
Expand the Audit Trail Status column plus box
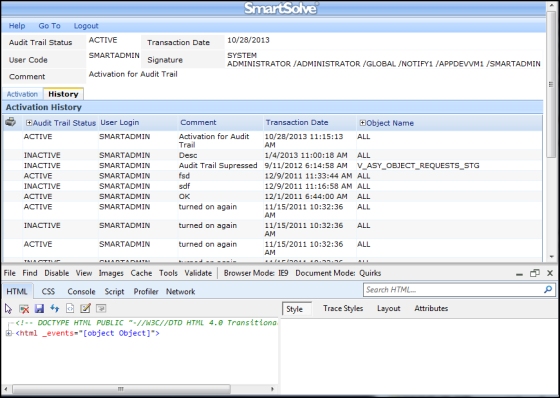[29, 123]
